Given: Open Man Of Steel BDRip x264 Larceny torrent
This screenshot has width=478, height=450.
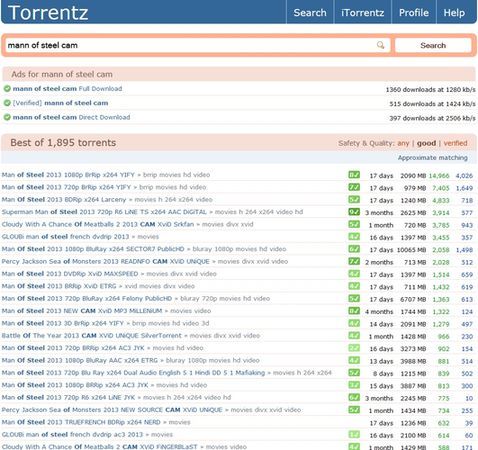Looking at the screenshot, I should [64, 199].
